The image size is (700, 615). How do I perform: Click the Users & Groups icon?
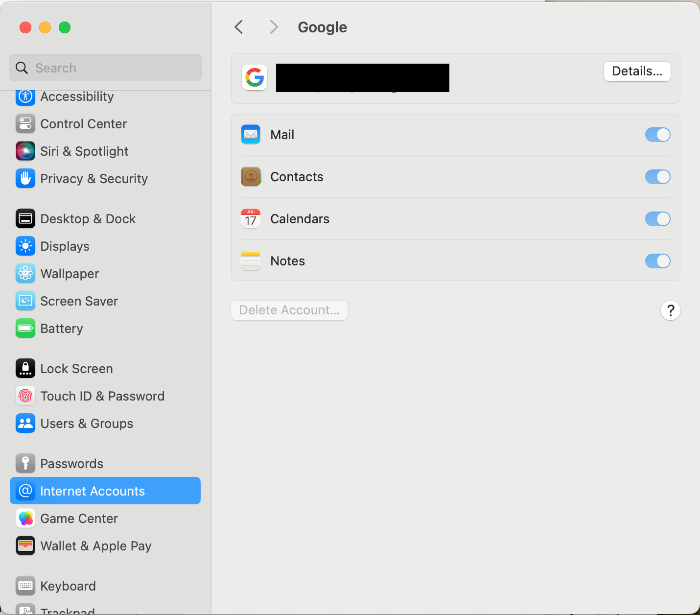click(x=25, y=424)
